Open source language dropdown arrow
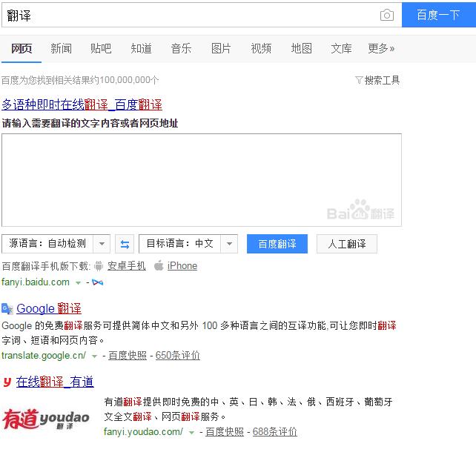The height and width of the screenshot is (458, 476). tap(102, 244)
